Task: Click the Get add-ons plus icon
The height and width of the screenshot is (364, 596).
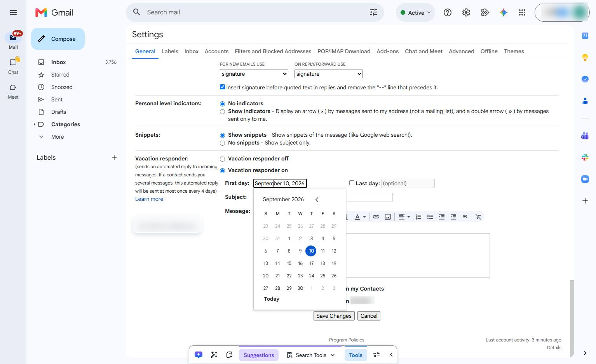Action: 585,201
